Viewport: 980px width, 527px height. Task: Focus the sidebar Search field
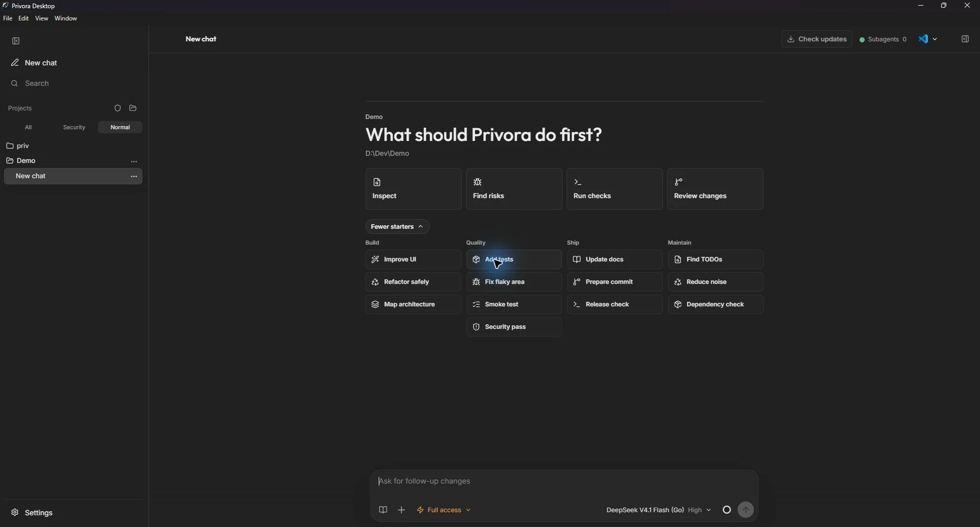coord(73,83)
